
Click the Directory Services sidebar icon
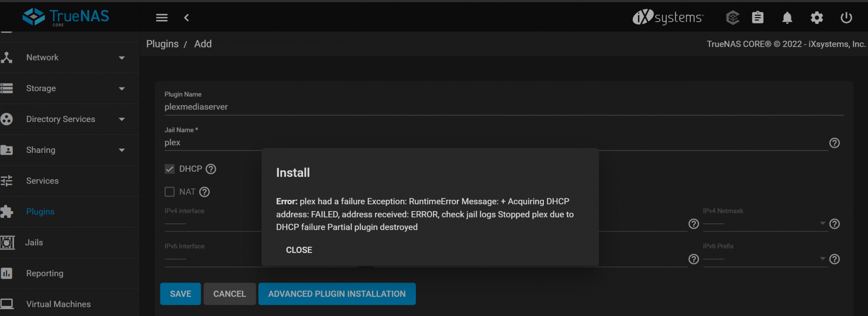(6, 119)
